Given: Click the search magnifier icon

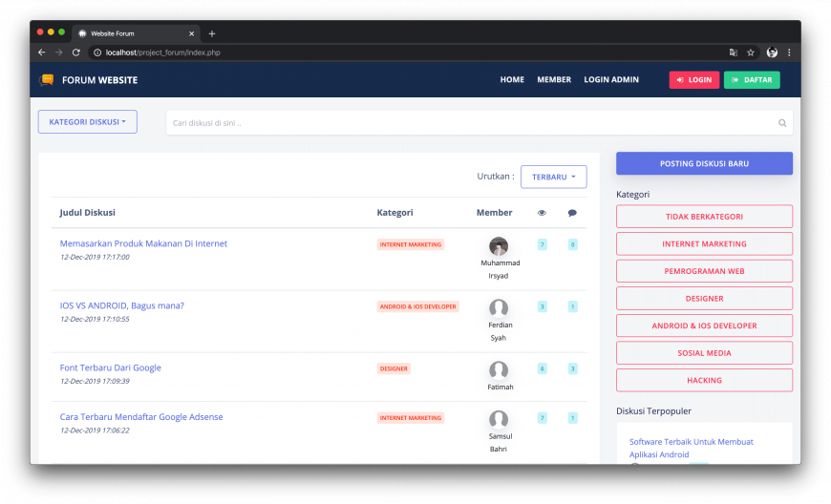Looking at the screenshot, I should point(782,123).
